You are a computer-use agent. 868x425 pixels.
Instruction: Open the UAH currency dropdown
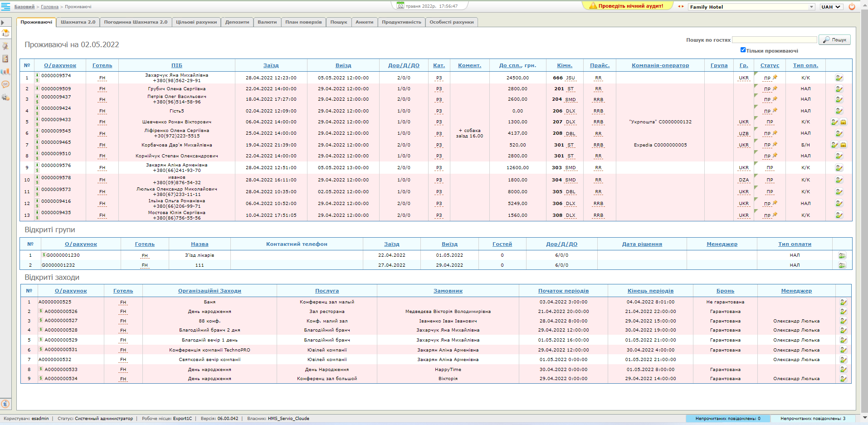click(831, 7)
